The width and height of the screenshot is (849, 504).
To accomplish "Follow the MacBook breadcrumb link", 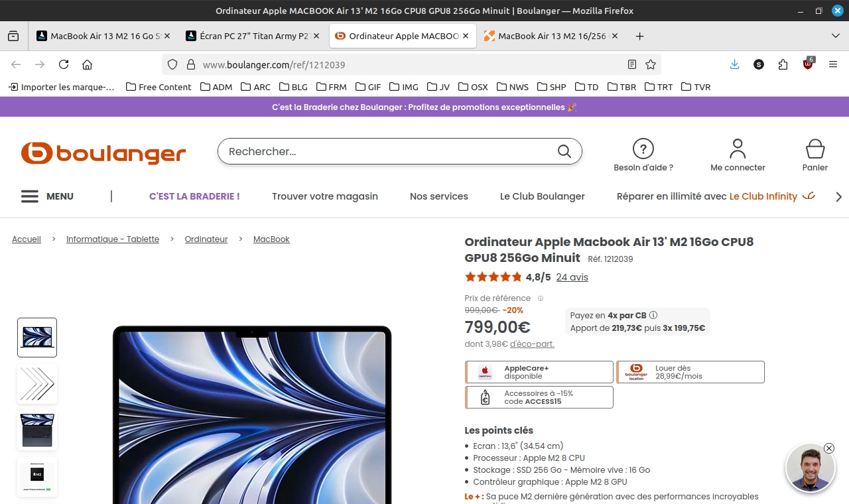I will point(271,239).
